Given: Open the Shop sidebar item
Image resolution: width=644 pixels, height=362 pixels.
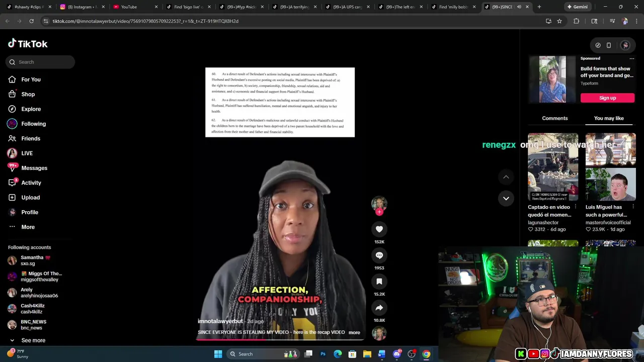Looking at the screenshot, I should click(28, 94).
